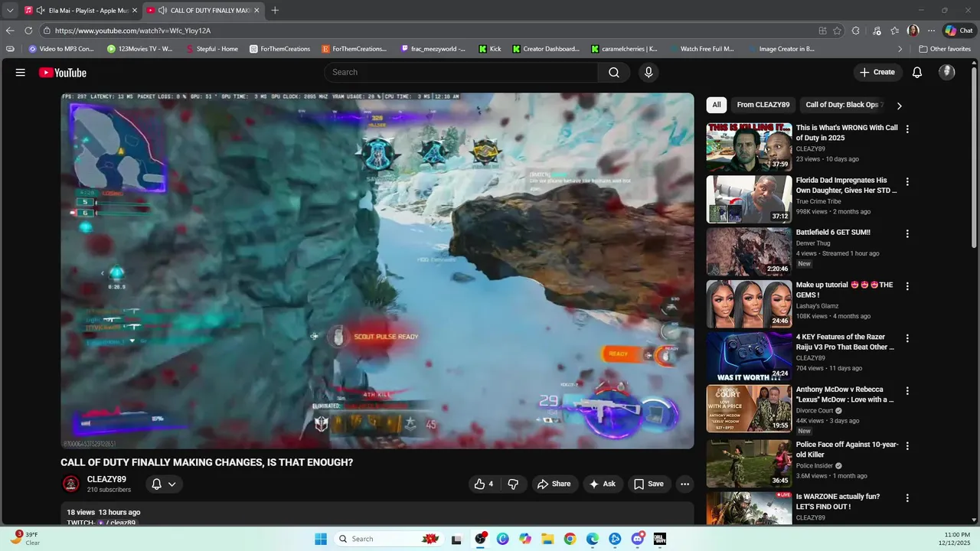980x551 pixels.
Task: Go to the YouTube home logo
Action: pyautogui.click(x=63, y=73)
